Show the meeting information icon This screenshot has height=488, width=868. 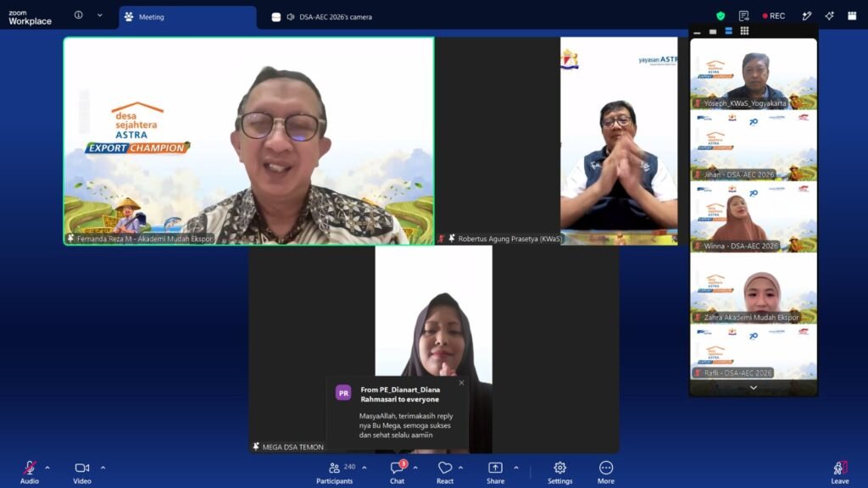pyautogui.click(x=79, y=15)
